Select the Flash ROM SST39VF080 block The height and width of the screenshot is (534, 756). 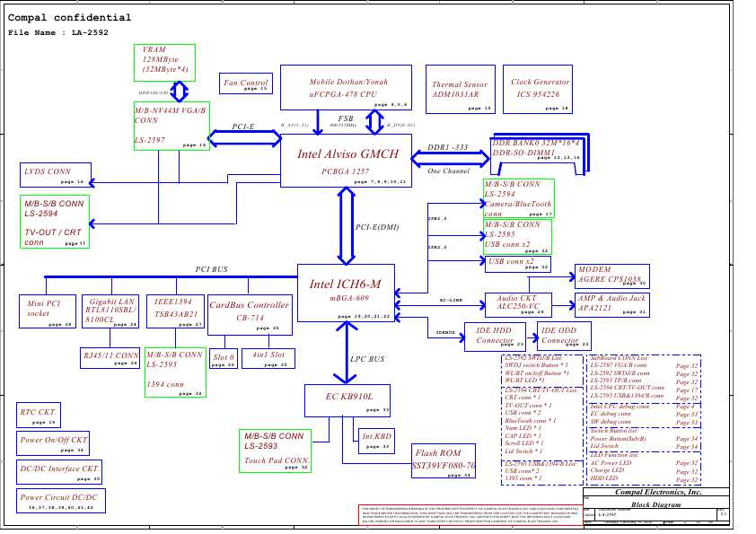444,460
